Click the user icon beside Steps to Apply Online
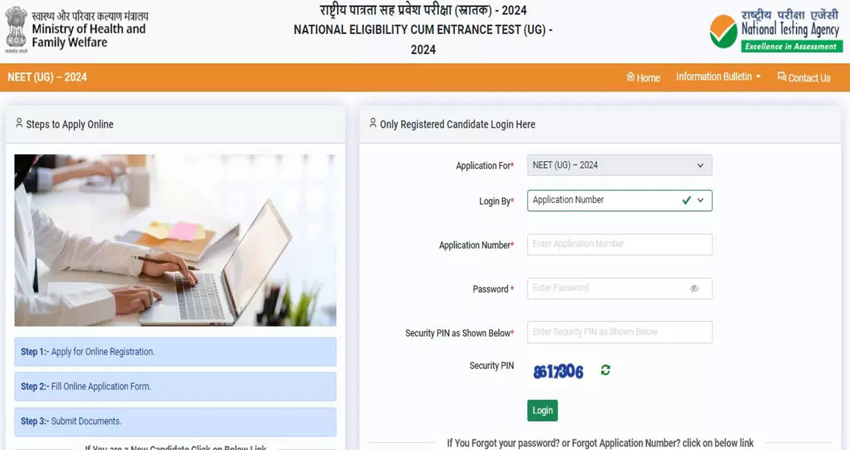The width and height of the screenshot is (850, 450). [20, 123]
